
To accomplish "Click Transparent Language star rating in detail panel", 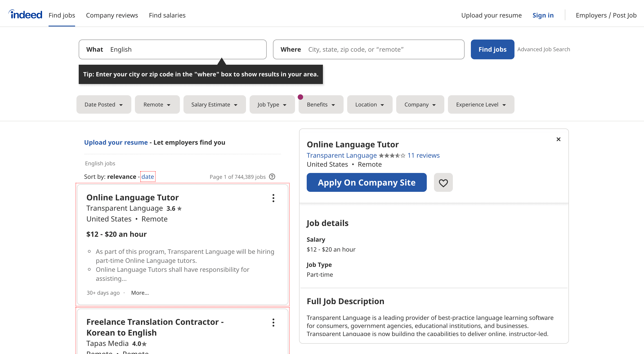I will [x=392, y=155].
